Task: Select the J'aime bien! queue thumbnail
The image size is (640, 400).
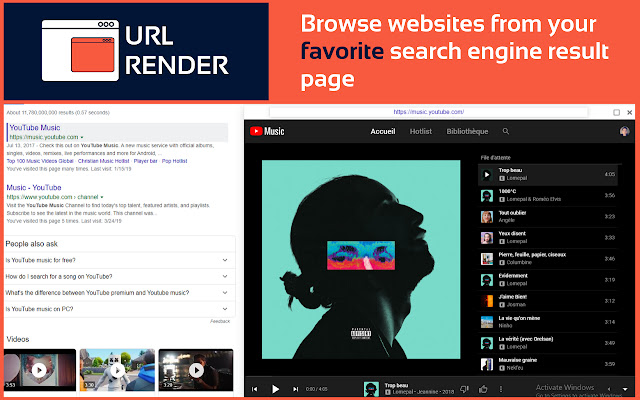Action: coord(487,301)
